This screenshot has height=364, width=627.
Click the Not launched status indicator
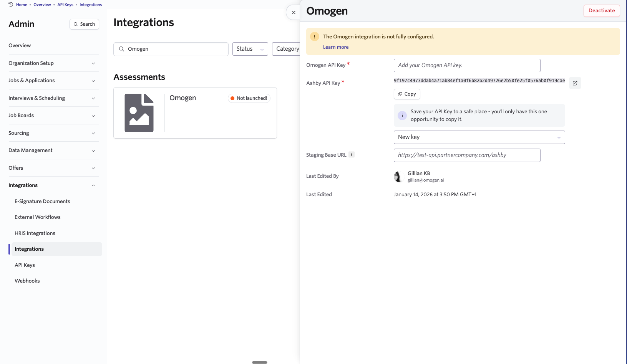[x=249, y=98]
